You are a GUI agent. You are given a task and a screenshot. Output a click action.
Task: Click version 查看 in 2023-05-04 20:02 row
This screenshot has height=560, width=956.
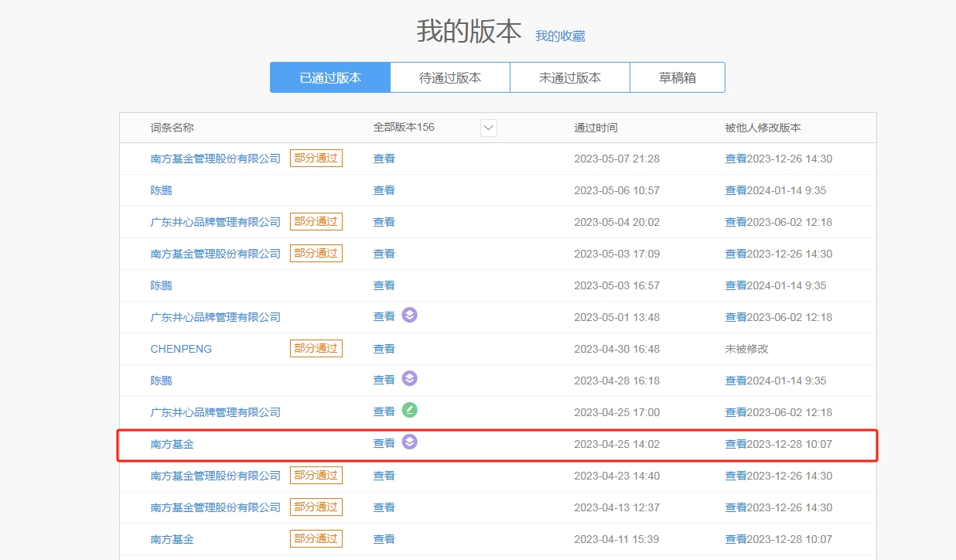coord(384,222)
